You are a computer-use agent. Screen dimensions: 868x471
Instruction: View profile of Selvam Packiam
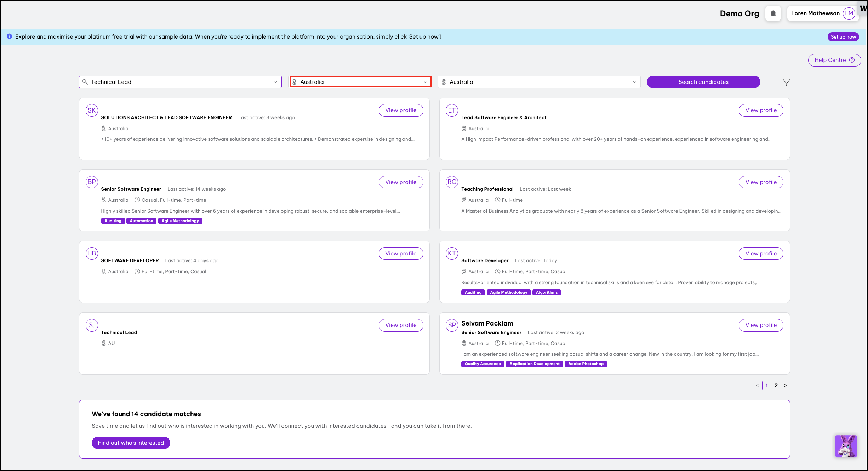point(761,325)
